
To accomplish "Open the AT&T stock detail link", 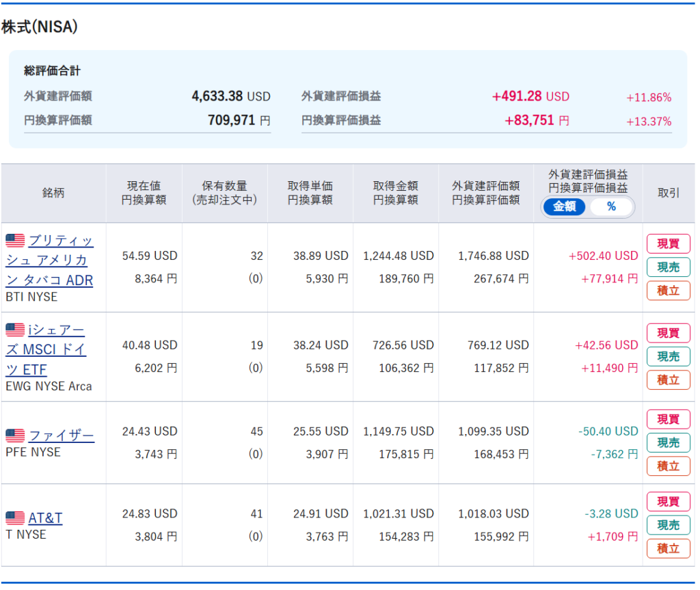I will pyautogui.click(x=45, y=518).
